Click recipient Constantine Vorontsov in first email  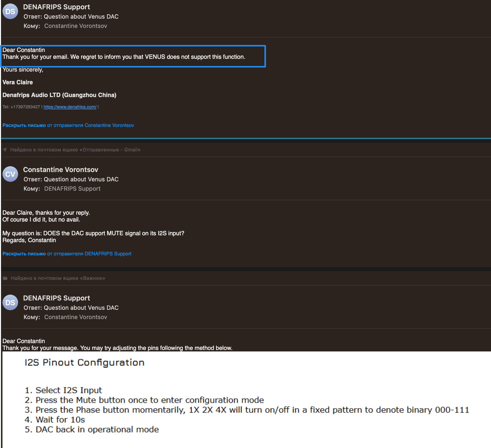click(76, 26)
